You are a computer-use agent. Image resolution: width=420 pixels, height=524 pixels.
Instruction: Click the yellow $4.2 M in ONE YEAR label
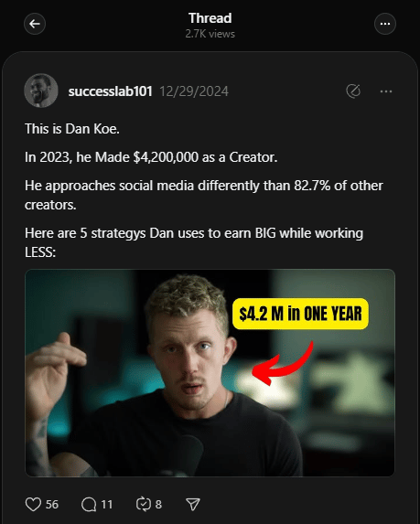tap(300, 314)
